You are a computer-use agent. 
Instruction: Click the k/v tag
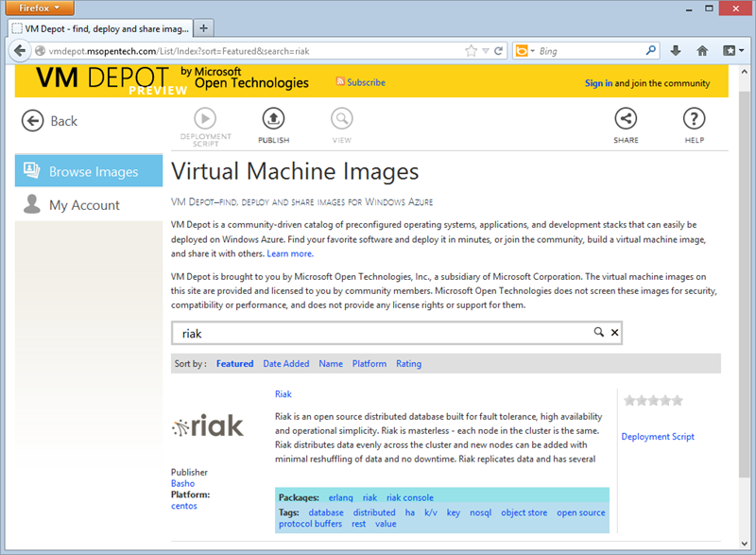431,512
